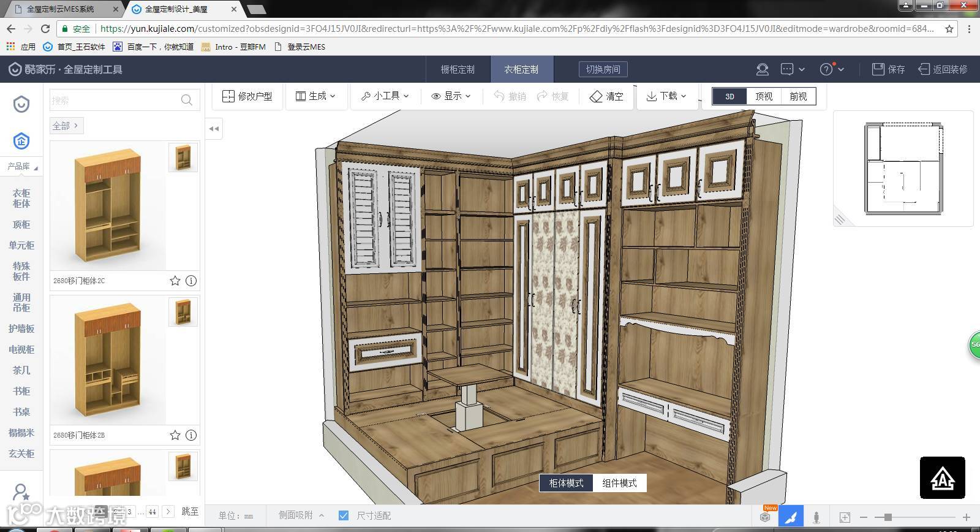Favorite the 2680移门柜体2C item with star
Screen dimensions: 980x532
click(175, 281)
